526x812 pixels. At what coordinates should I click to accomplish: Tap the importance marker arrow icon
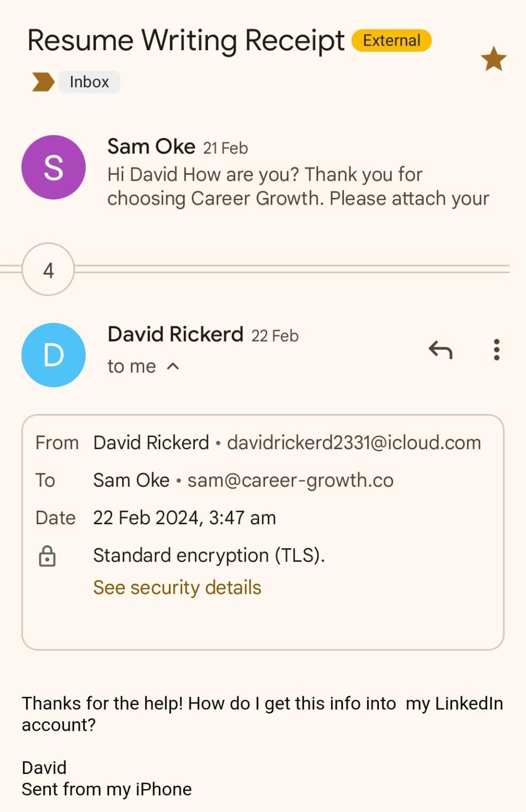pos(43,82)
